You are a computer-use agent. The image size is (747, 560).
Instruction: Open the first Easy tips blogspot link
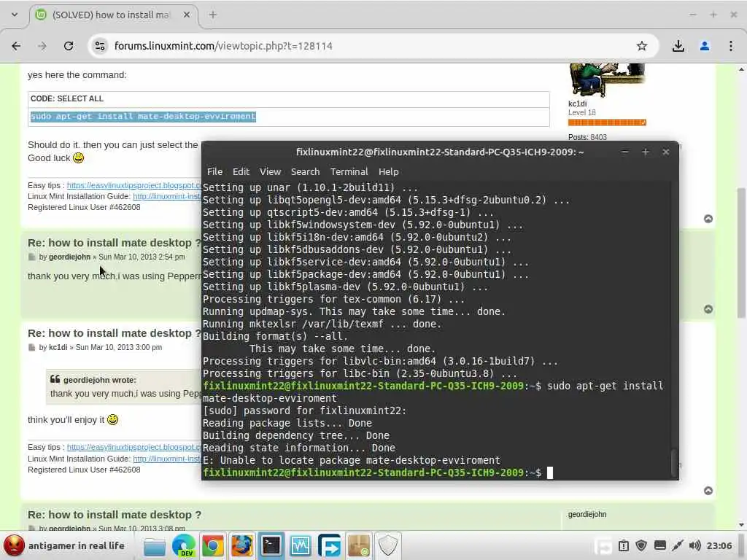click(134, 185)
